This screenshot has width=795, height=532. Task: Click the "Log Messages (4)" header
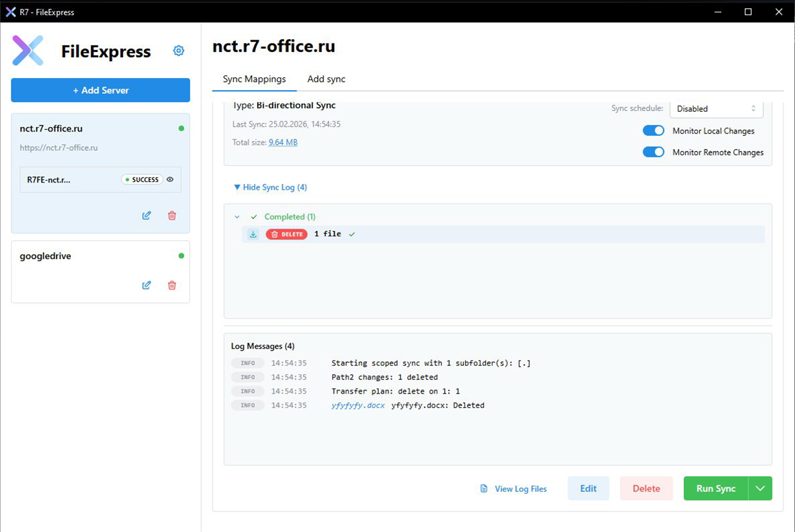[263, 346]
